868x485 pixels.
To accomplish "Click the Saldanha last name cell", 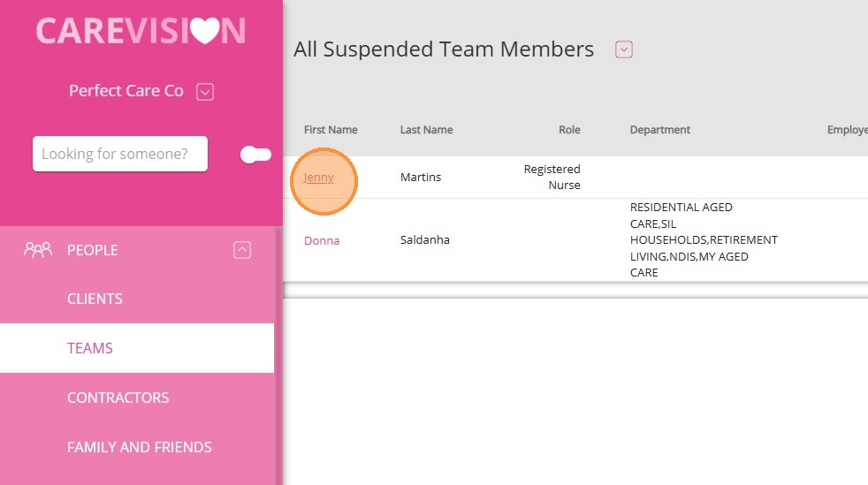I will pos(425,240).
